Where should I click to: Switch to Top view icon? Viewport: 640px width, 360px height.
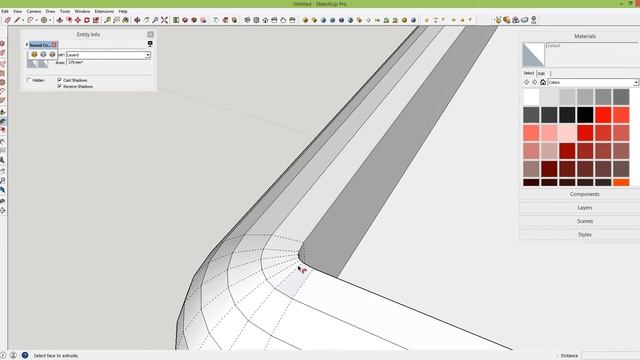(x=256, y=20)
